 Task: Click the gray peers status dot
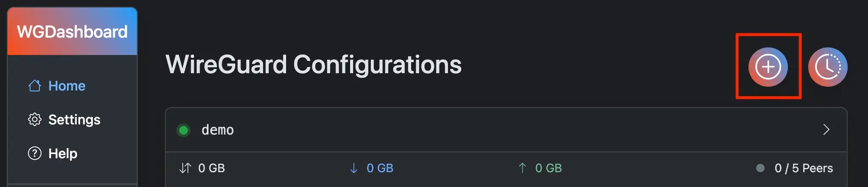coord(760,168)
